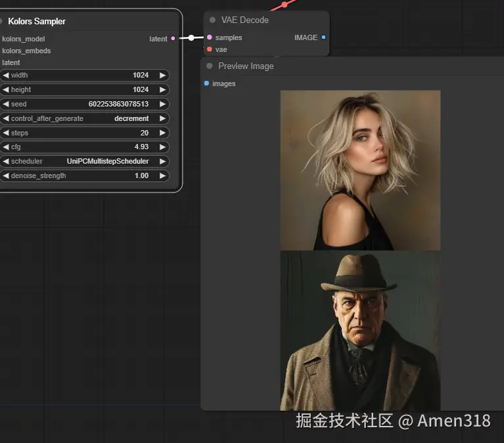
Task: Switch scheduler to next option with right arrow
Action: pos(162,162)
